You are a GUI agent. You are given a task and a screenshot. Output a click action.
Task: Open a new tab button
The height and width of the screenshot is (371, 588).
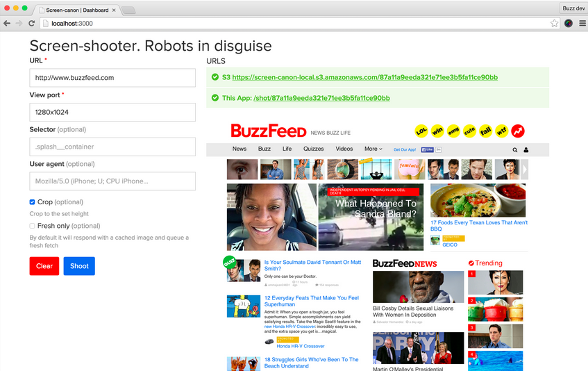[128, 10]
